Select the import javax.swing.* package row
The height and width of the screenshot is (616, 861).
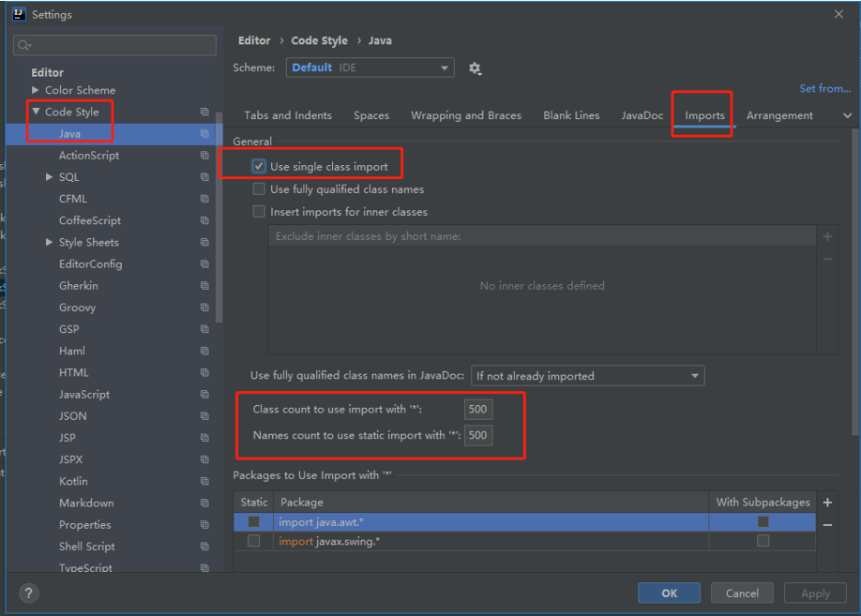(524, 541)
